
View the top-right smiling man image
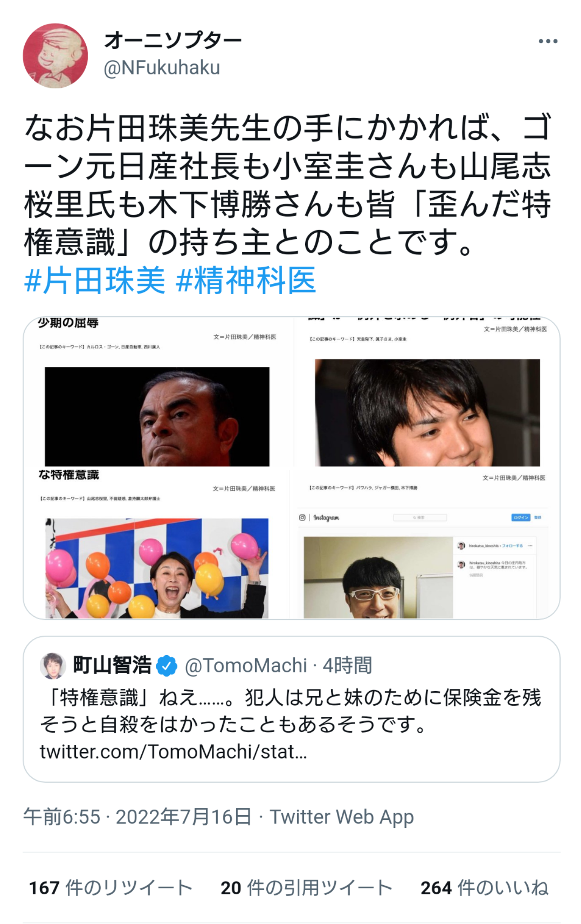tap(427, 392)
